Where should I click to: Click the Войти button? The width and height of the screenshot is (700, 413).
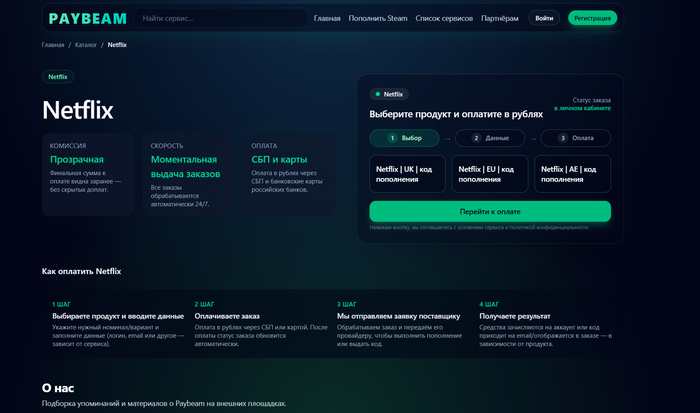click(x=544, y=18)
